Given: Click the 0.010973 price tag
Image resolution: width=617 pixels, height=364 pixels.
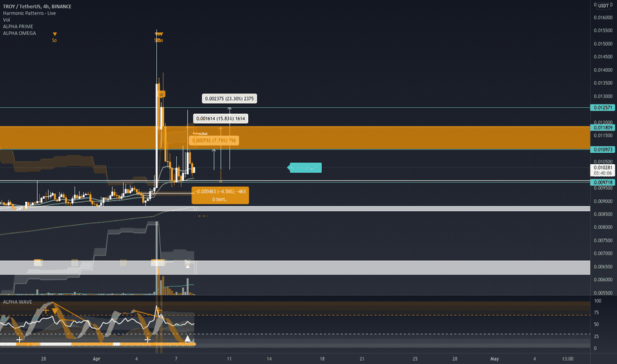Looking at the screenshot, I should 603,150.
